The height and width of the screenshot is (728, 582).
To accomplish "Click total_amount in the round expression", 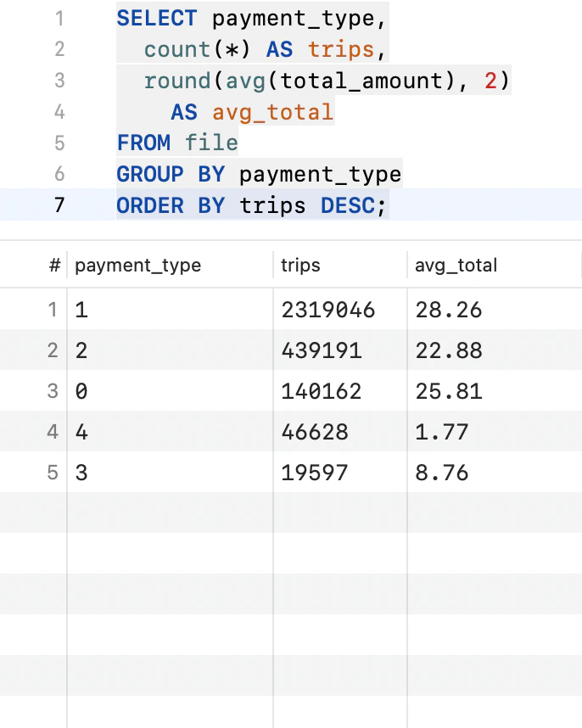I will pyautogui.click(x=362, y=81).
